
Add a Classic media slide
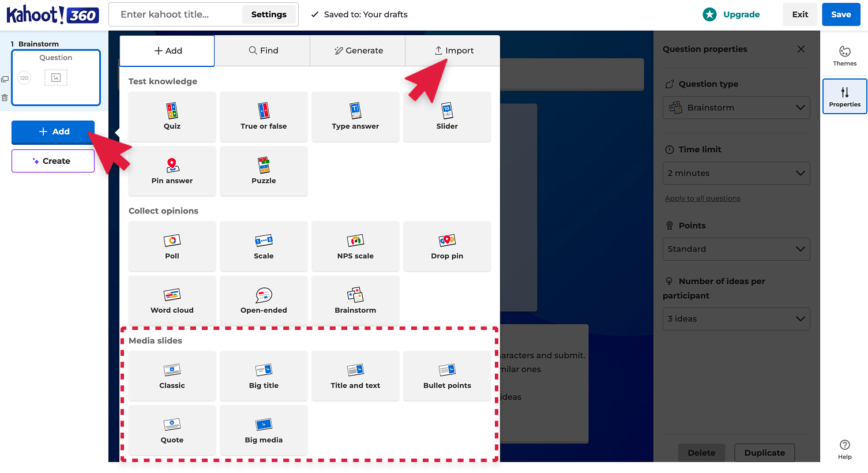172,376
